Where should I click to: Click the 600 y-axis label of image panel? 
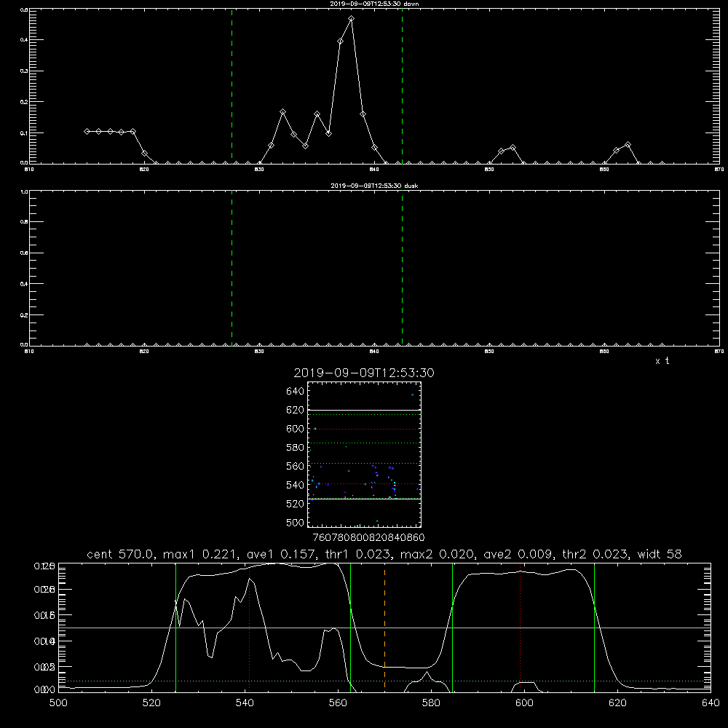[296, 429]
